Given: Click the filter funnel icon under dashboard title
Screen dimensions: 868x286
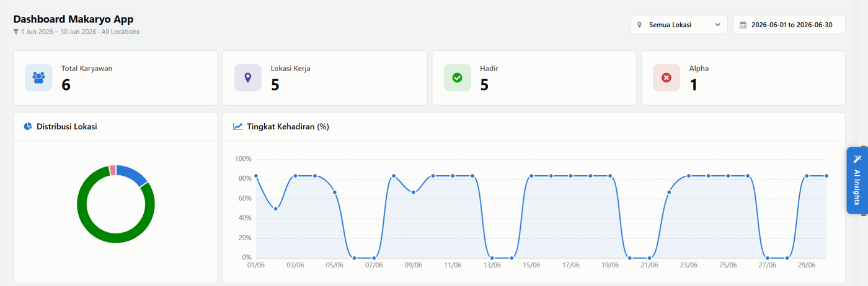Looking at the screenshot, I should [x=16, y=32].
